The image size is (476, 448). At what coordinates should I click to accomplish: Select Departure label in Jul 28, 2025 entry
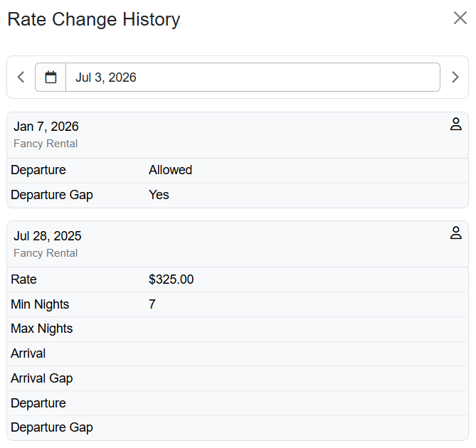click(x=38, y=403)
